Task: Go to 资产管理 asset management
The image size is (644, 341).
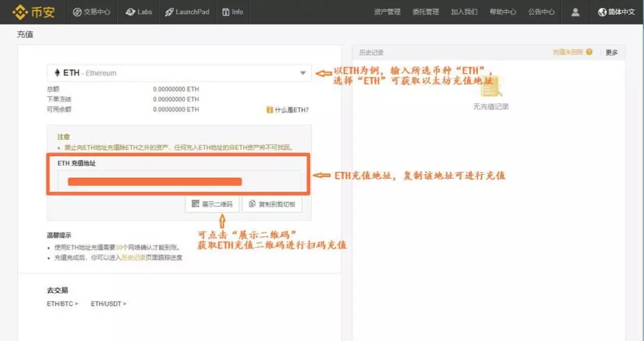Action: pyautogui.click(x=387, y=12)
